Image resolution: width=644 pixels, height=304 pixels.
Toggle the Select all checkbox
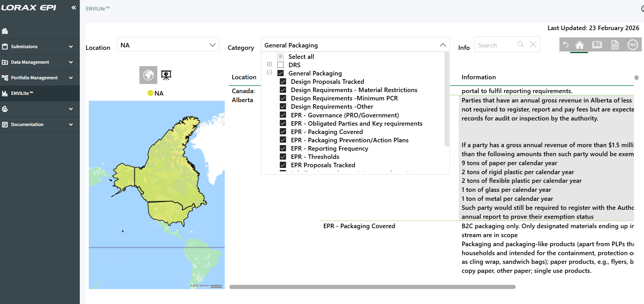pos(281,56)
